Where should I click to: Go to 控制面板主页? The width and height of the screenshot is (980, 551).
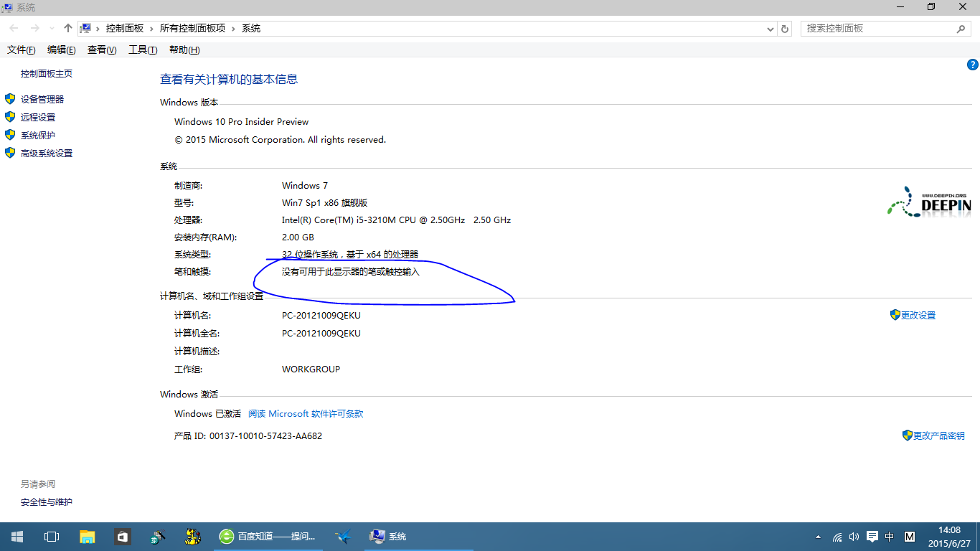(x=47, y=73)
